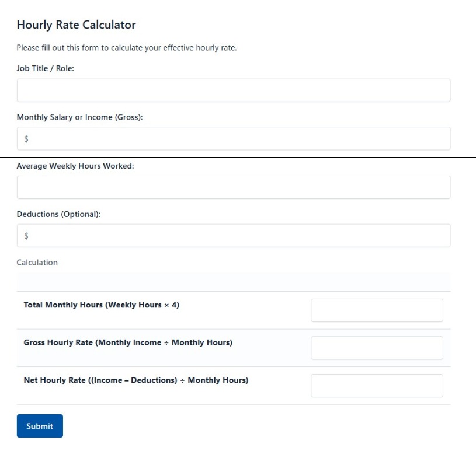The image size is (476, 451).
Task: Click the Hourly Rate Calculator heading
Action: tap(77, 25)
